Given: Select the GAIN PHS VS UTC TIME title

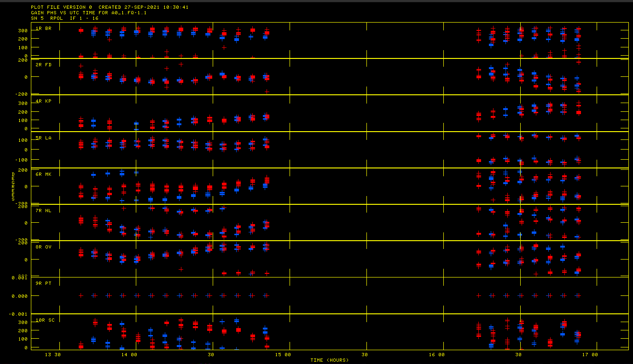Looking at the screenshot, I should click(x=88, y=13).
